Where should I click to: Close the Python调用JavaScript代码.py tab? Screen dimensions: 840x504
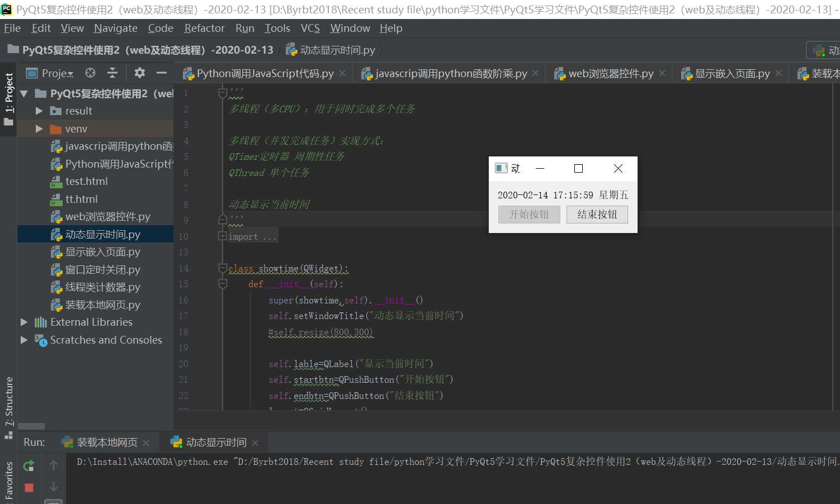[x=342, y=73]
